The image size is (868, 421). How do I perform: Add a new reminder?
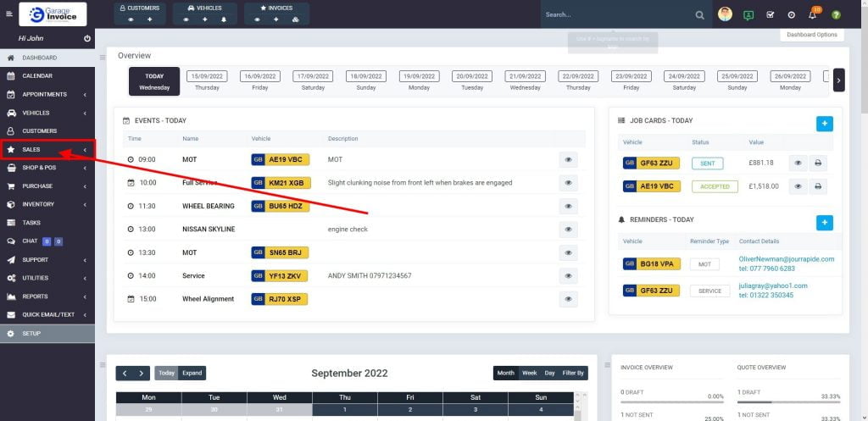[824, 223]
